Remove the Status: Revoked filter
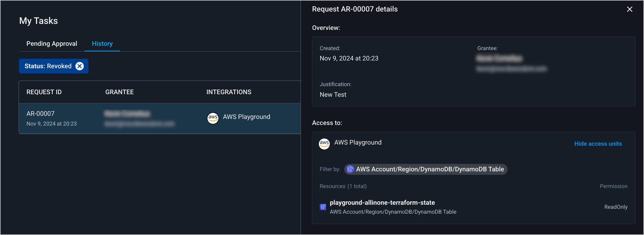The height and width of the screenshot is (235, 644). pyautogui.click(x=79, y=66)
